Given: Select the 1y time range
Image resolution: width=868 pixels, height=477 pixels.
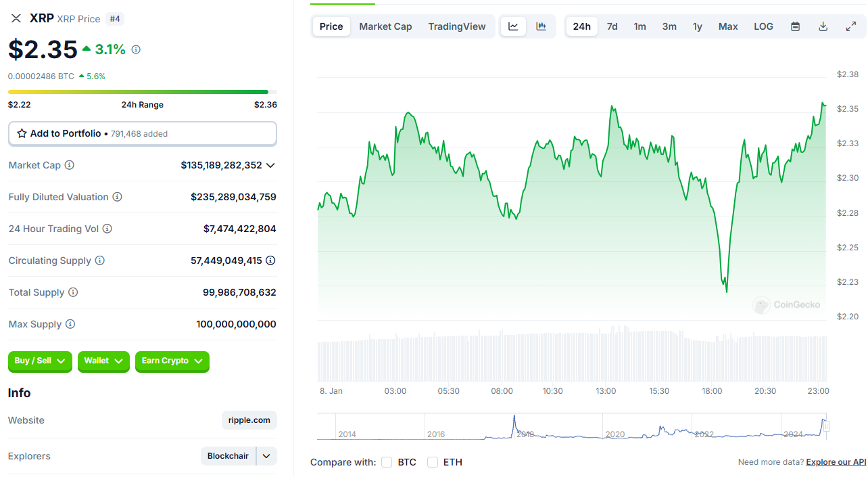Looking at the screenshot, I should point(697,26).
